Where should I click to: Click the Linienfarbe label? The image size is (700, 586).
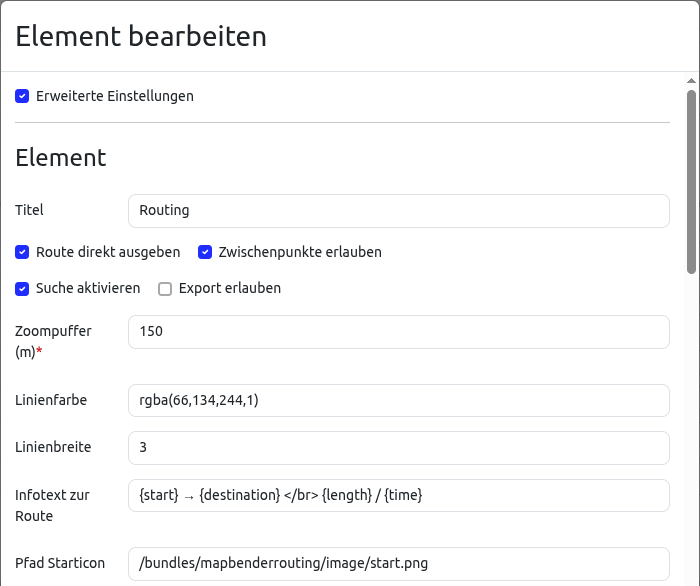(51, 400)
